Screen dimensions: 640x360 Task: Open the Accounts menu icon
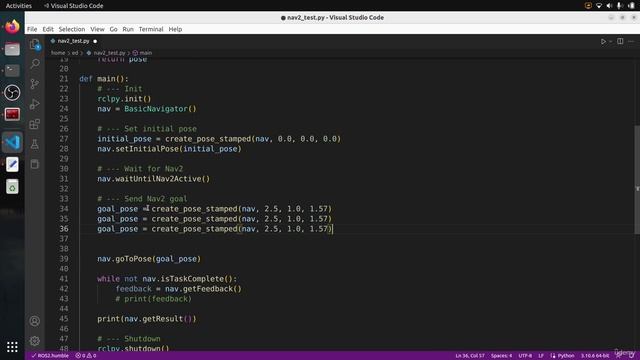click(x=35, y=321)
